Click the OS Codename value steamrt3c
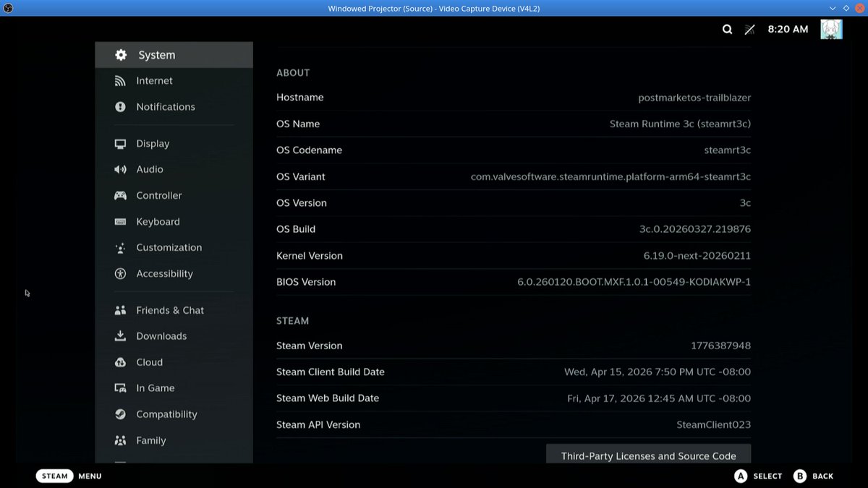 pyautogui.click(x=727, y=150)
